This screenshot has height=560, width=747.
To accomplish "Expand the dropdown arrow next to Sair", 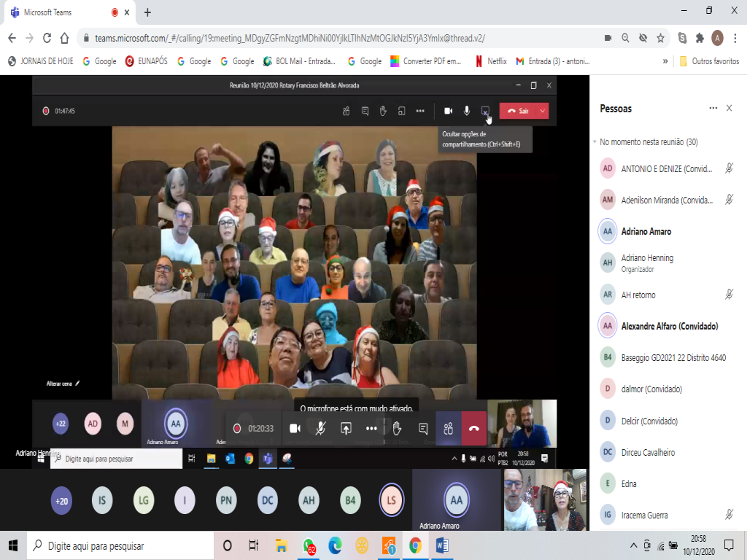I will [542, 111].
